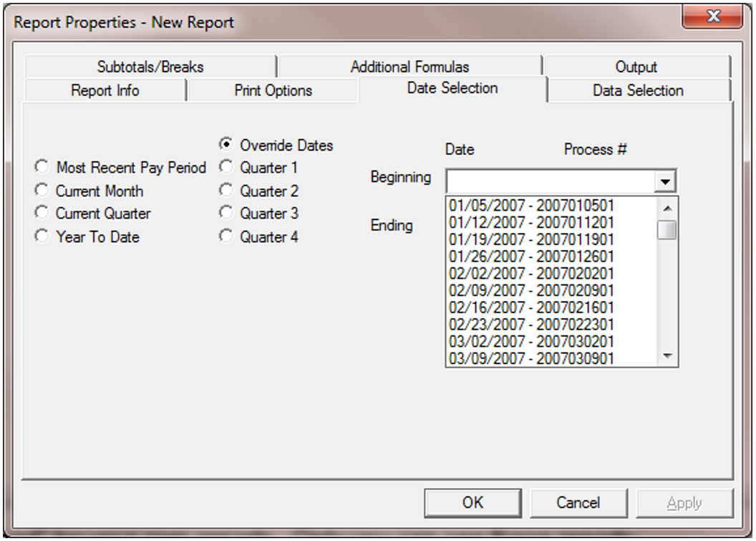Select the Current Quarter option
This screenshot has height=541, width=756.
(x=42, y=214)
